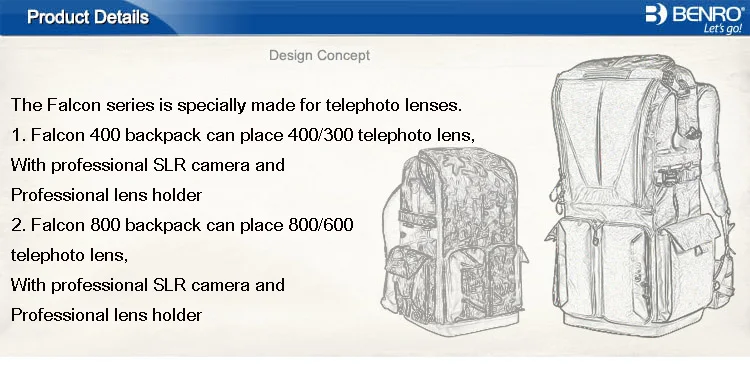Click the Let's go! slogan
The width and height of the screenshot is (750, 368).
723,29
